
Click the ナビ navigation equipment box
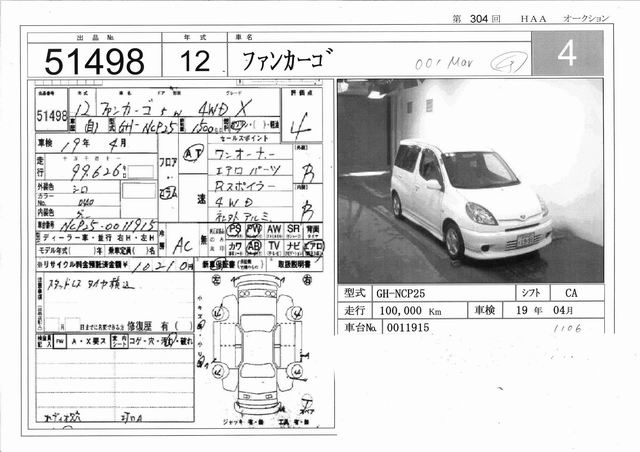293,247
